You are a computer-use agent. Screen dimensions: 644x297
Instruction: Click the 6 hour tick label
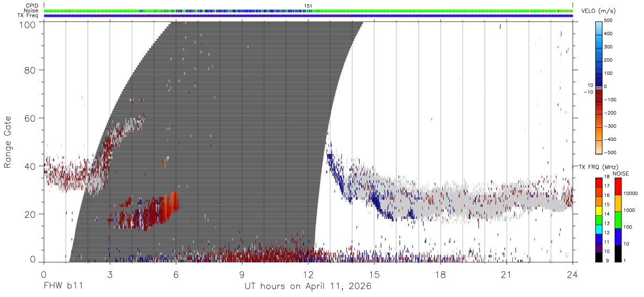pyautogui.click(x=176, y=274)
